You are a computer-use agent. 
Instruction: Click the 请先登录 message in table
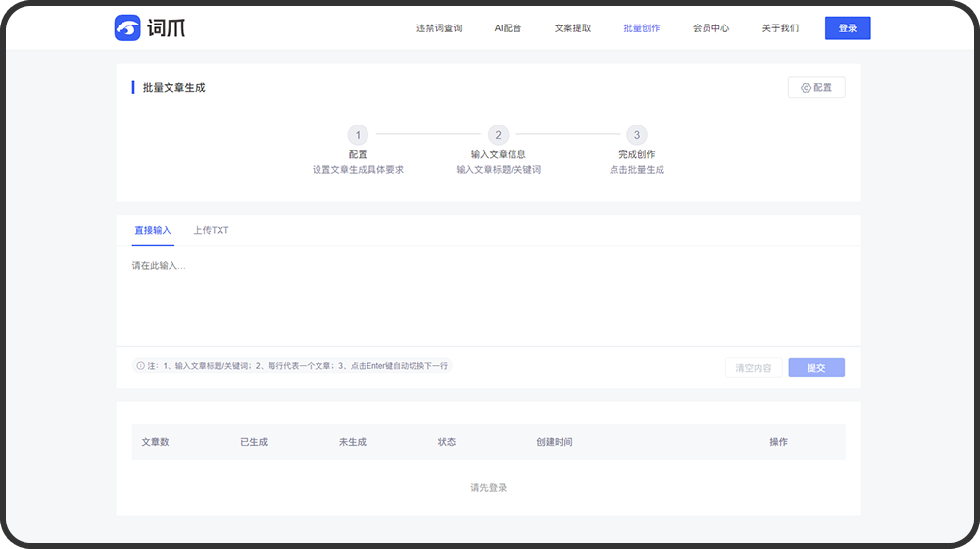point(488,488)
